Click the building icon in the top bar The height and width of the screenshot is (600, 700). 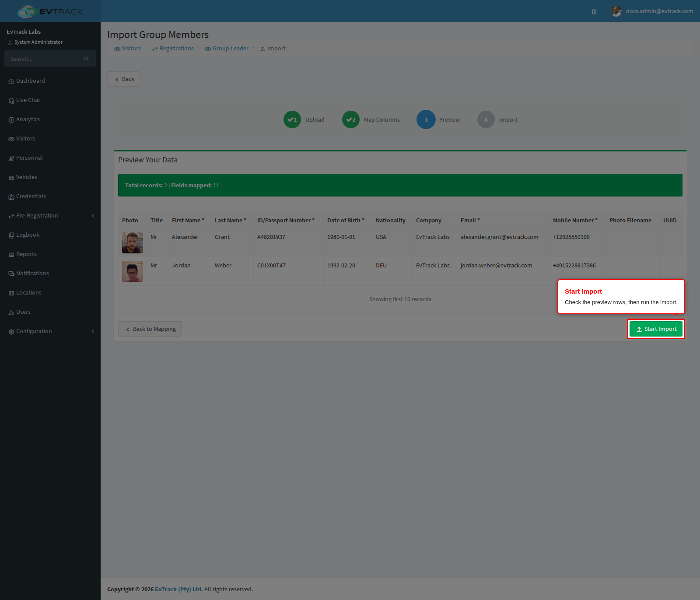594,11
